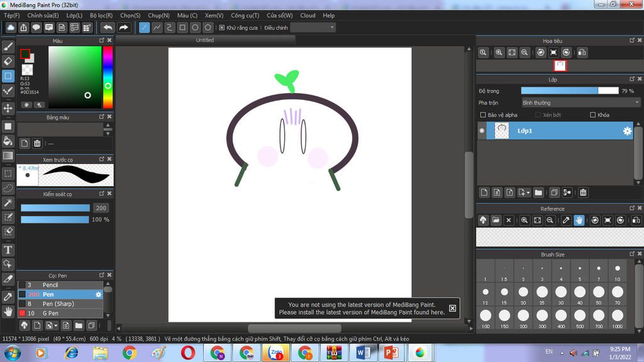Choose the polygon shape mode

click(208, 28)
